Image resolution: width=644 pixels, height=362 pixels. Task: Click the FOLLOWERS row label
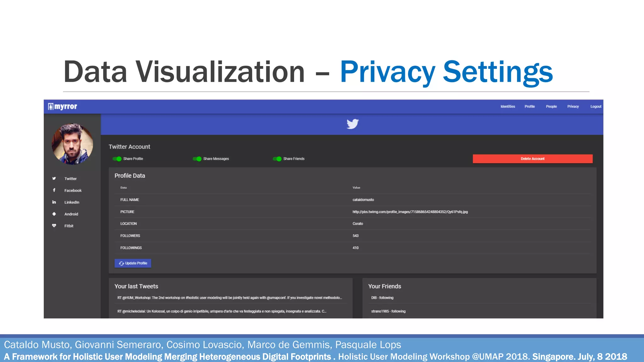coord(130,236)
